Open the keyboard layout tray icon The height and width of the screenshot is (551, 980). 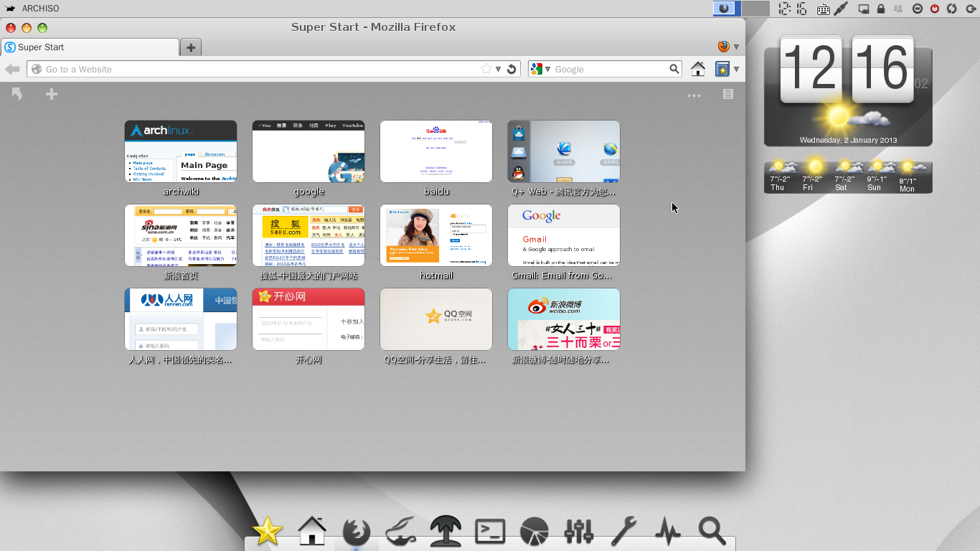tap(824, 9)
